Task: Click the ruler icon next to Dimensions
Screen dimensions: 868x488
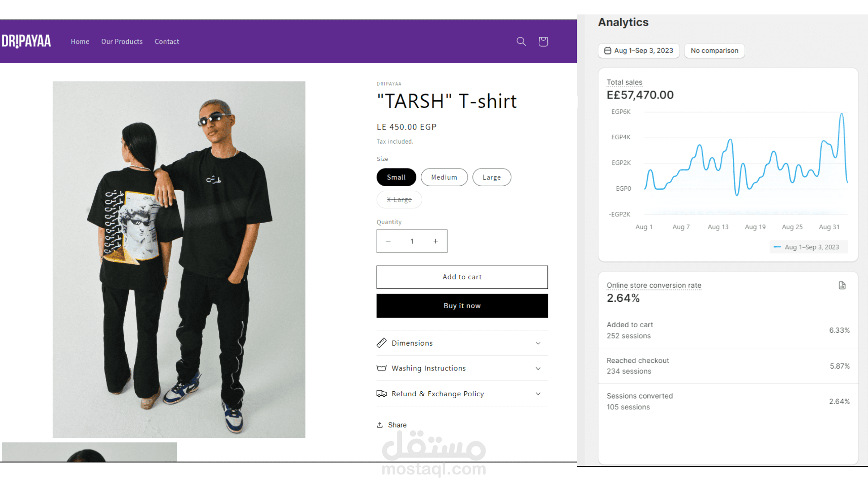Action: (382, 343)
